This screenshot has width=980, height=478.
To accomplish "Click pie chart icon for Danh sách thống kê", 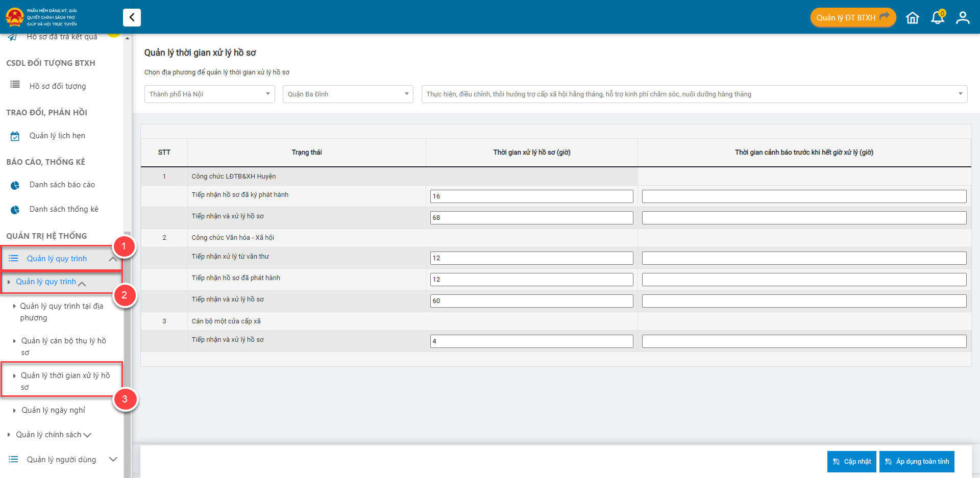I will click(x=15, y=210).
